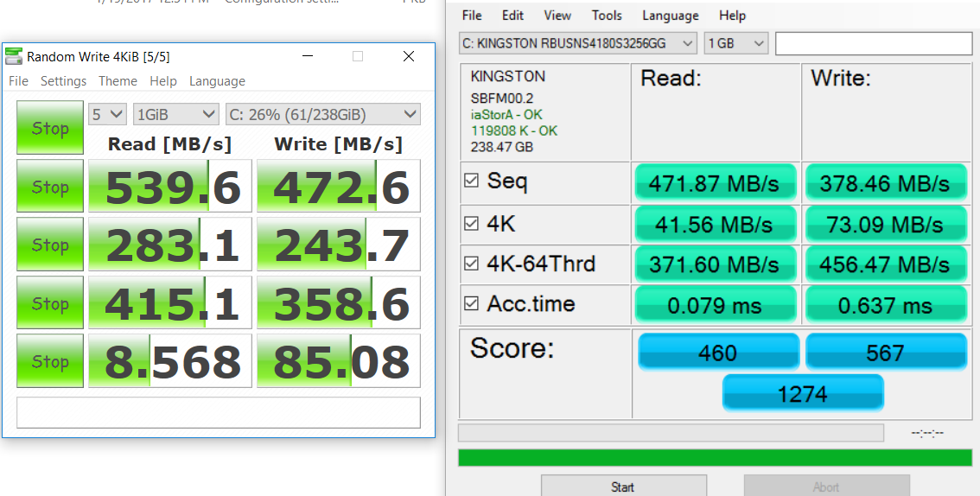Uncheck the 4K test checkbox
The image size is (980, 496).
click(471, 222)
